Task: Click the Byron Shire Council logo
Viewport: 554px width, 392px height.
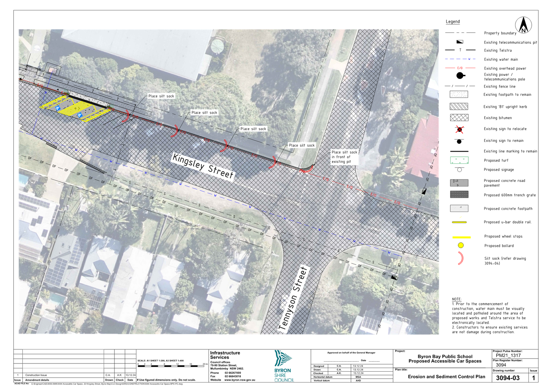Action: coord(283,366)
